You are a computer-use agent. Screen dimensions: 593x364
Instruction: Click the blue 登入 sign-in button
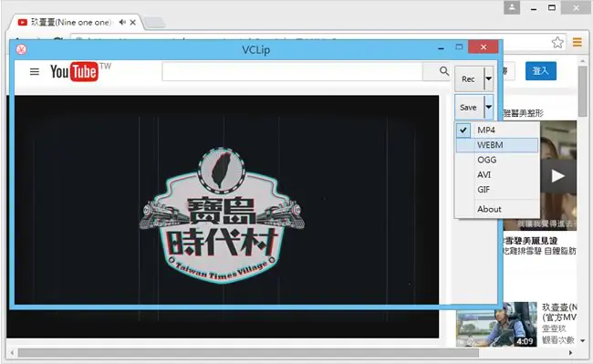540,70
